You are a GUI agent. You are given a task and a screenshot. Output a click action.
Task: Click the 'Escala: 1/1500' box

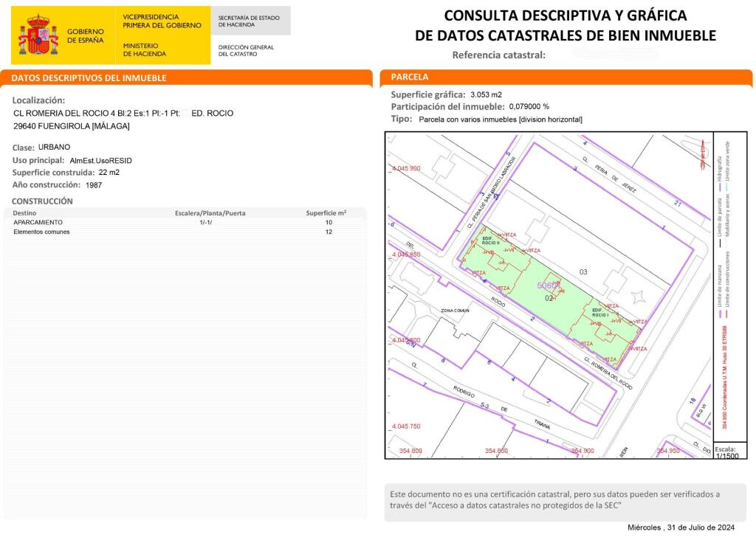(x=730, y=451)
